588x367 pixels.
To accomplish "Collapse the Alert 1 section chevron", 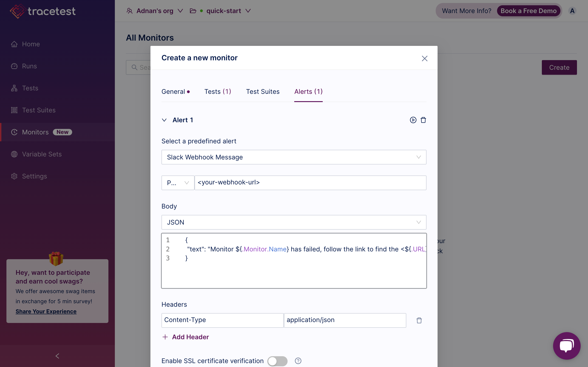I will (x=165, y=120).
